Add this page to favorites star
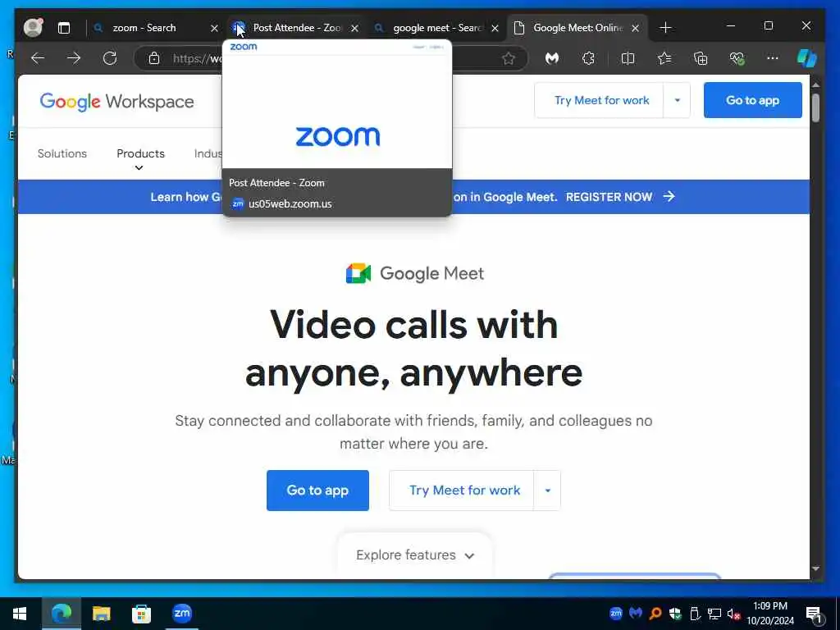This screenshot has width=840, height=630. point(509,58)
